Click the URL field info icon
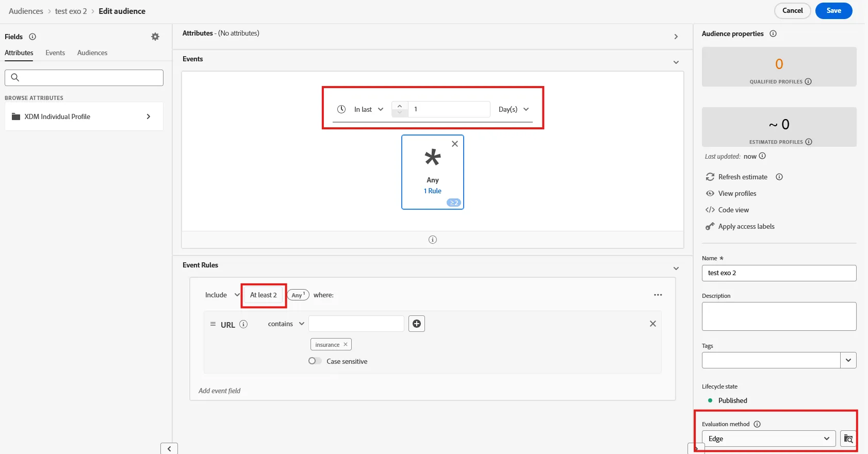This screenshot has height=454, width=868. coord(243,324)
